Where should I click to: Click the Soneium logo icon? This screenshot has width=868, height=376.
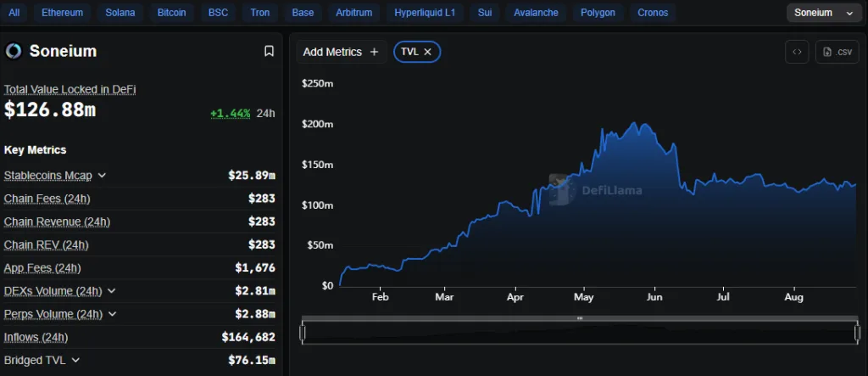(x=14, y=52)
